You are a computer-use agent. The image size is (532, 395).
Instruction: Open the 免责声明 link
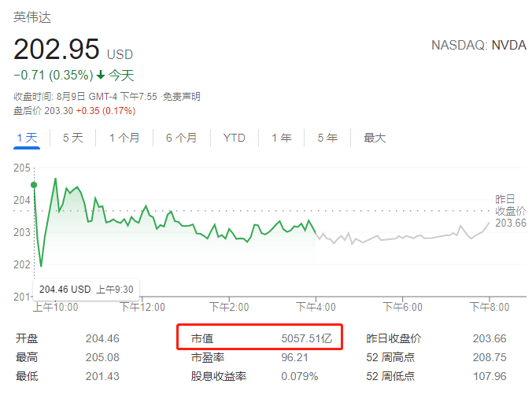[182, 97]
